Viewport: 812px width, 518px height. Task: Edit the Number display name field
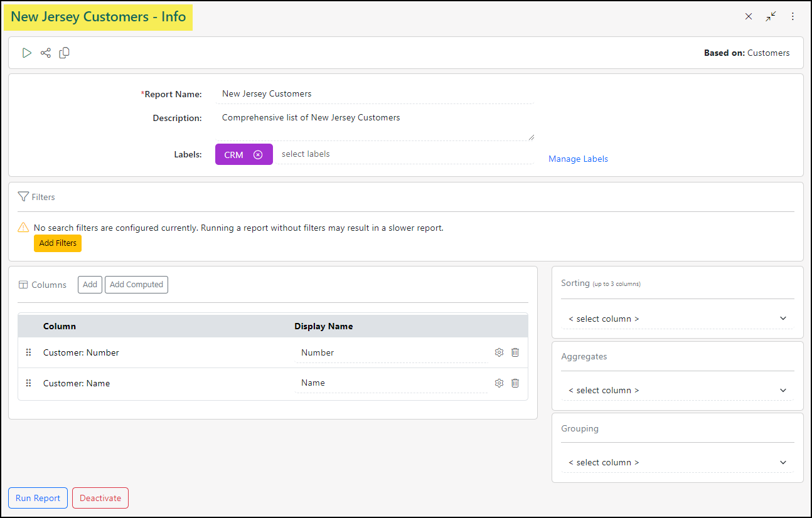pos(392,352)
